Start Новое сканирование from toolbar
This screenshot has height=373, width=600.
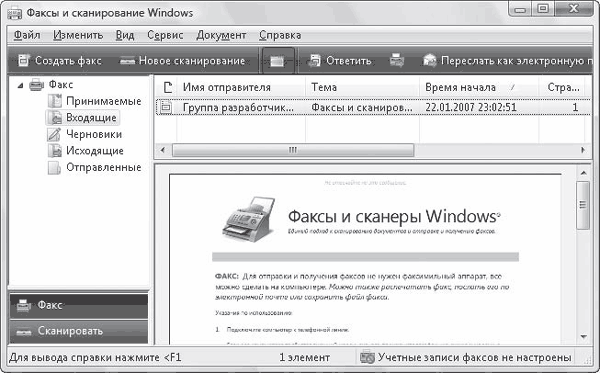tap(182, 61)
